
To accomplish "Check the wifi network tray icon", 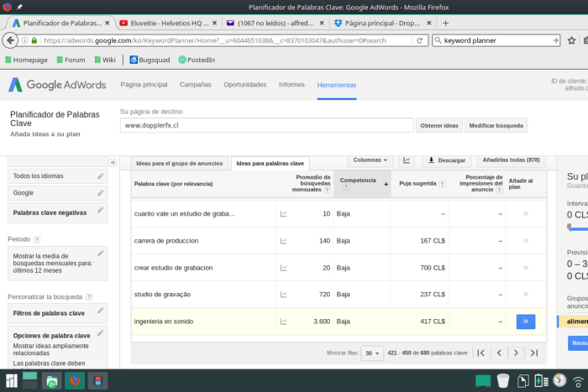I will tap(579, 381).
